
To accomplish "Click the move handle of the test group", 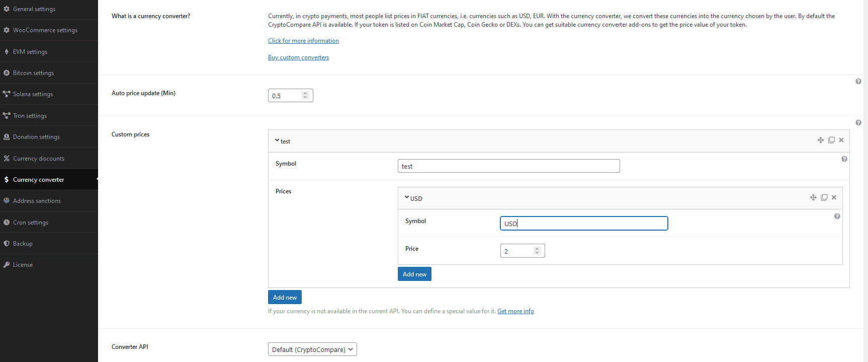I will tap(820, 140).
